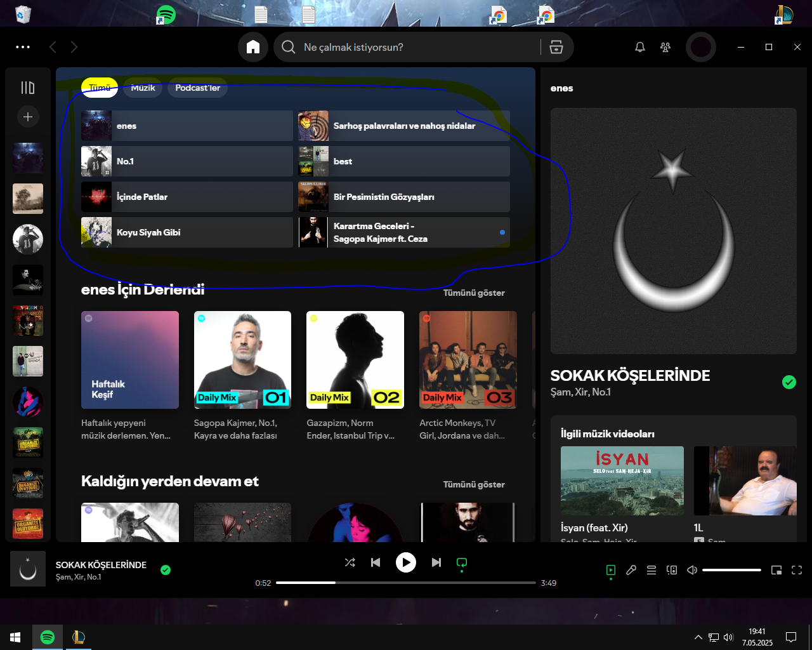The width and height of the screenshot is (812, 650).
Task: Seek along the song progress bar
Action: pyautogui.click(x=406, y=583)
